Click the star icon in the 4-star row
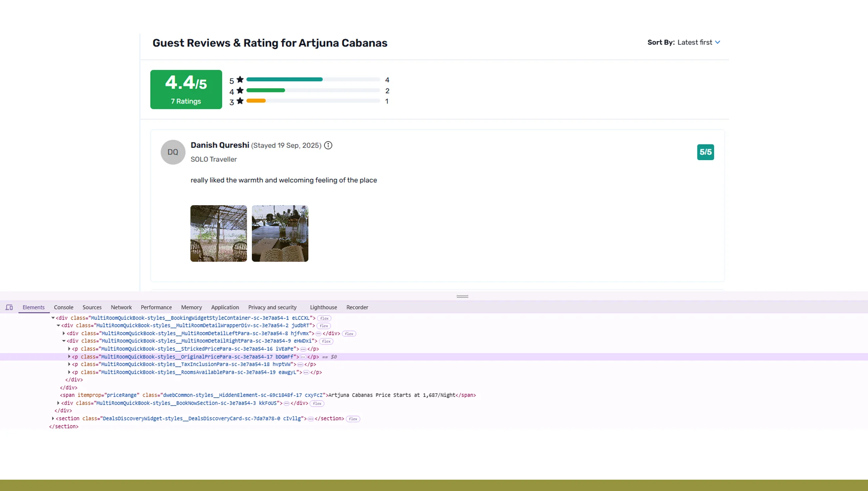The image size is (868, 491). click(240, 90)
